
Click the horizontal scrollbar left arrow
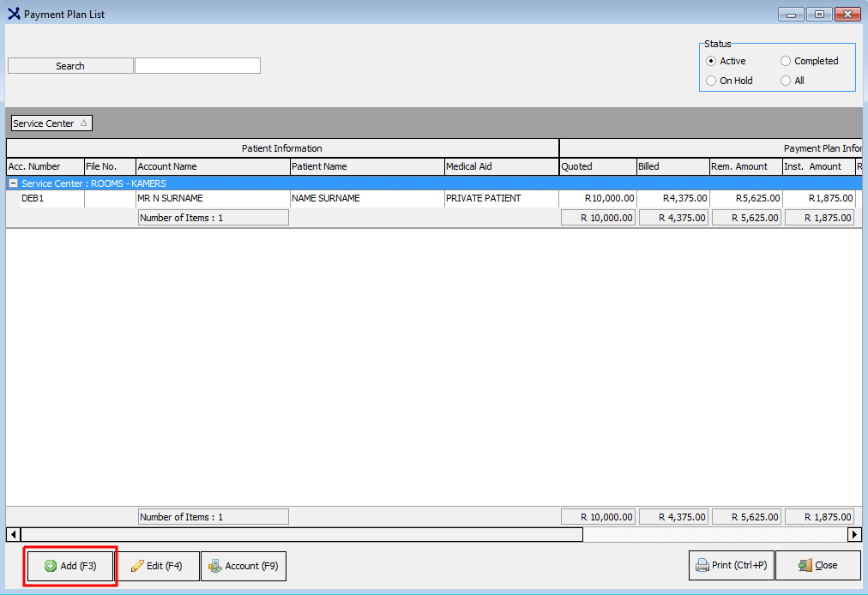coord(14,535)
